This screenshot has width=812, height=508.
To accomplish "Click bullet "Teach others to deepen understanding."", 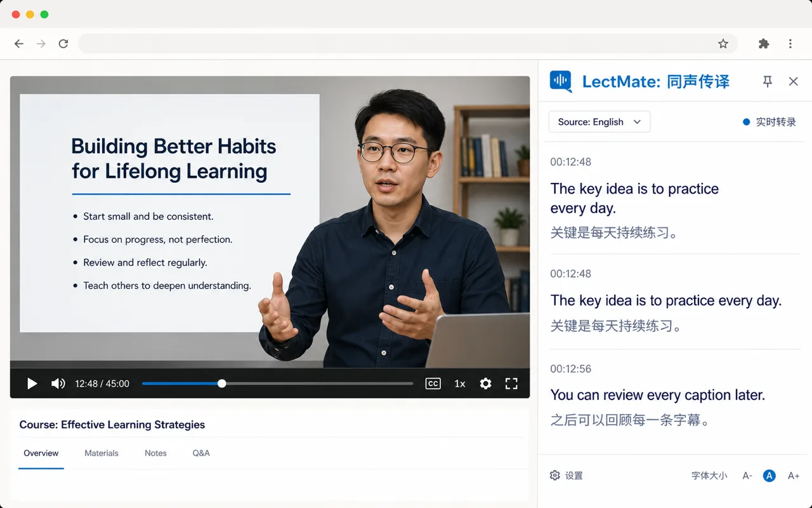I will [167, 286].
